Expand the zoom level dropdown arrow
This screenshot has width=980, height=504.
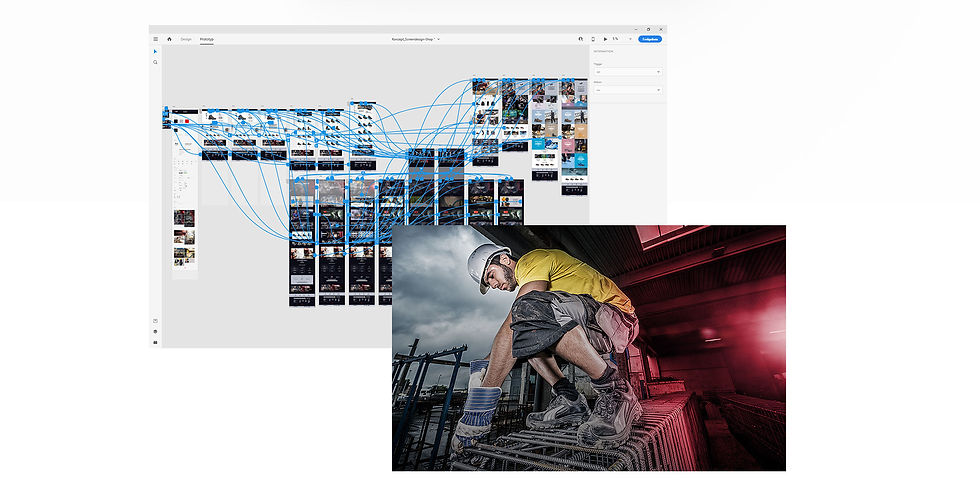click(630, 39)
